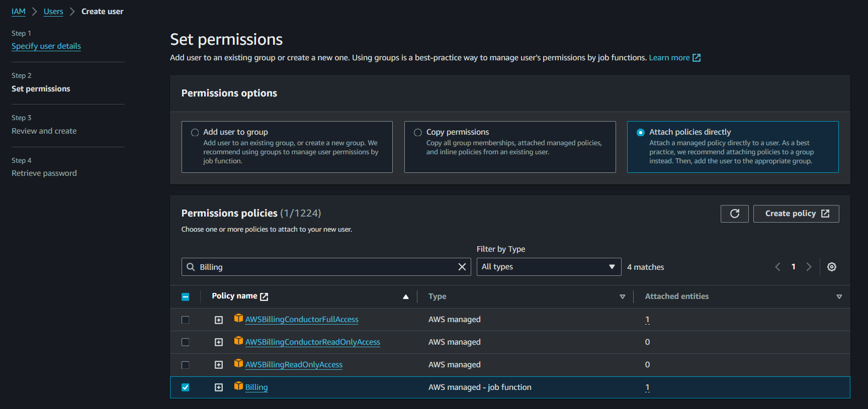Sort by Policy name ascending arrow
Image resolution: width=868 pixels, height=409 pixels.
point(405,296)
